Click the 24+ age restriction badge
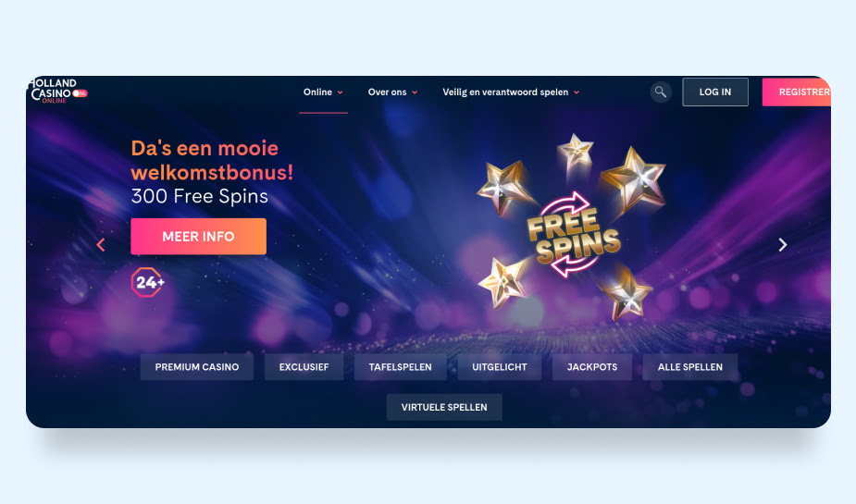 tap(148, 282)
